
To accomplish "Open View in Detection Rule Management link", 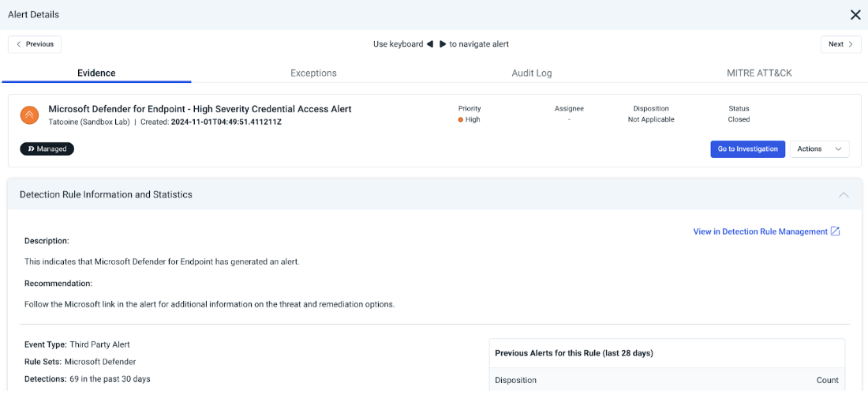I will (760, 231).
